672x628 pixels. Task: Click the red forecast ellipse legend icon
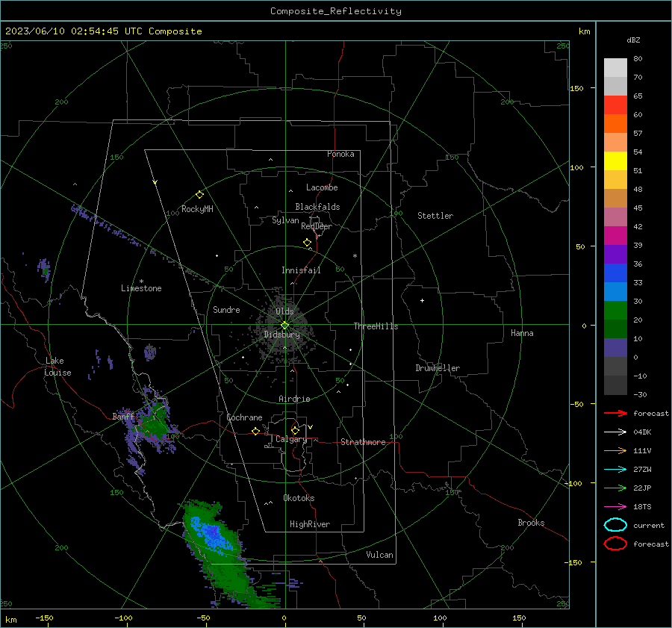coord(615,544)
